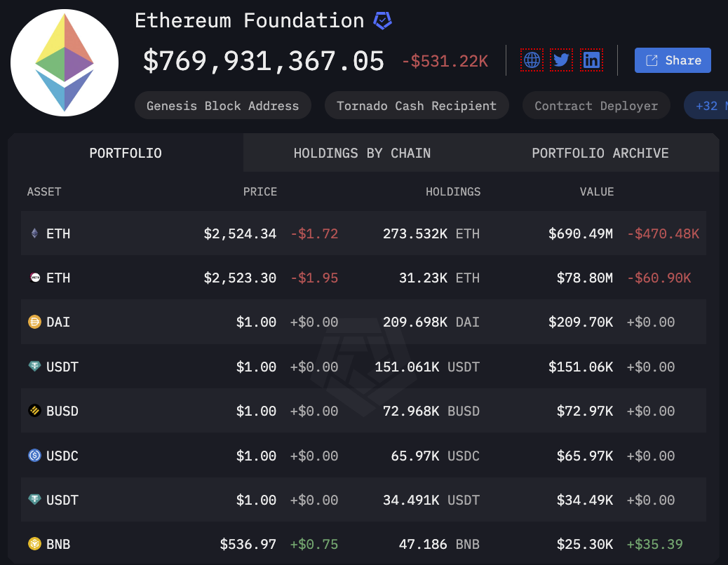Click price $2,523.30
This screenshot has height=565, width=728.
pos(240,278)
